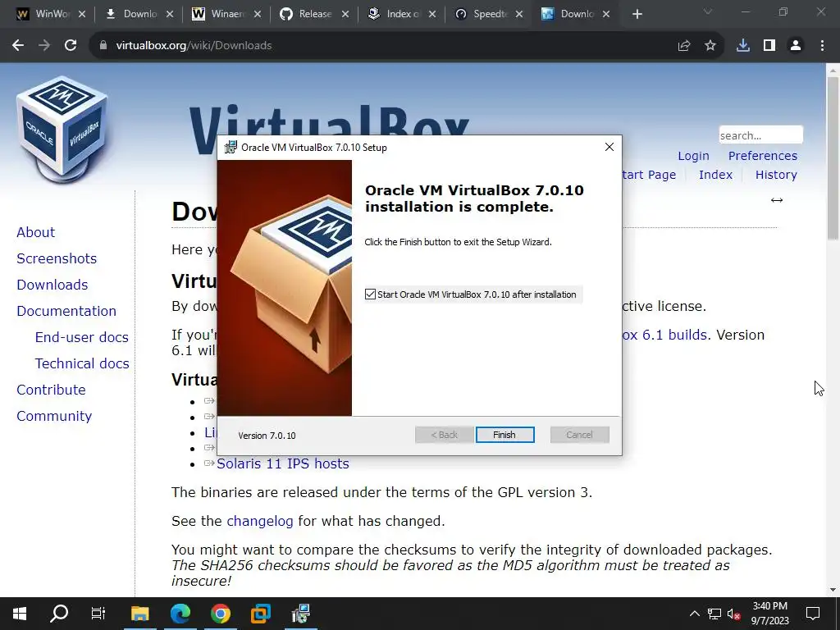The height and width of the screenshot is (630, 840).
Task: Click Finish in VirtualBox Setup wizard
Action: tap(504, 435)
